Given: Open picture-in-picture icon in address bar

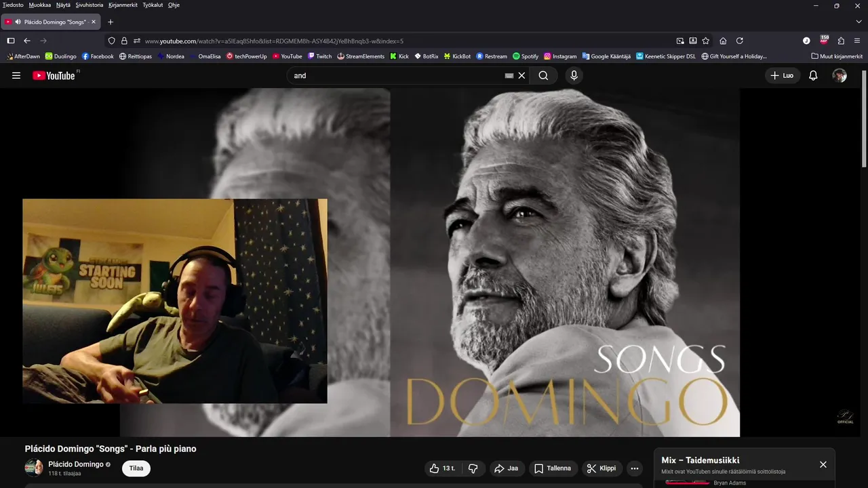Looking at the screenshot, I should [680, 41].
